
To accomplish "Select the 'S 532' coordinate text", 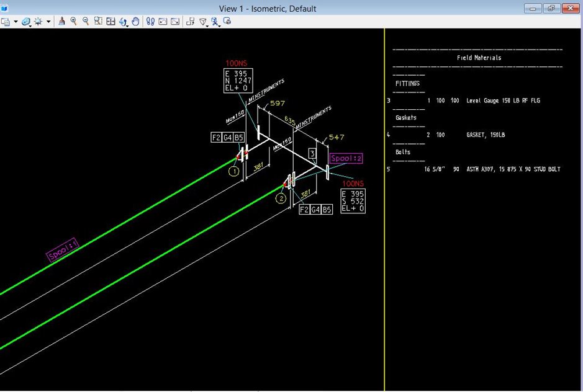I will click(x=353, y=201).
